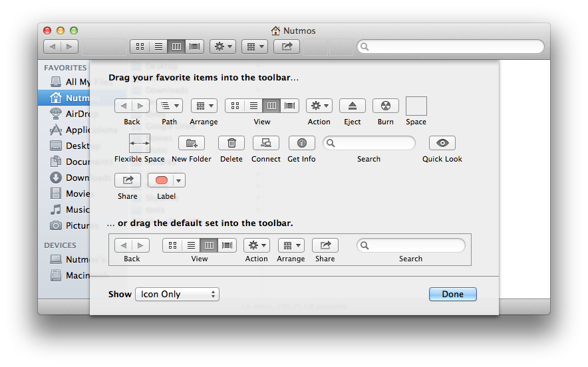The width and height of the screenshot is (588, 367).
Task: Click the Get Info icon
Action: coord(301,143)
